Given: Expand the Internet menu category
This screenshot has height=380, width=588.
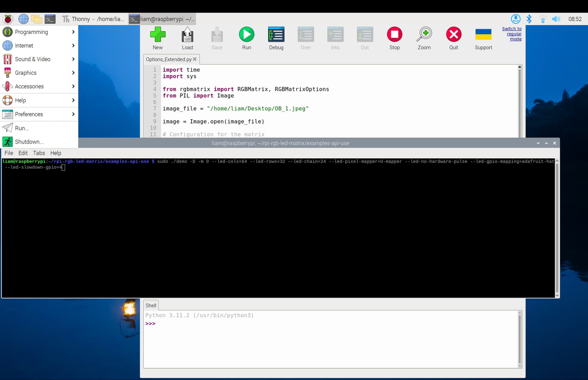Looking at the screenshot, I should point(39,45).
